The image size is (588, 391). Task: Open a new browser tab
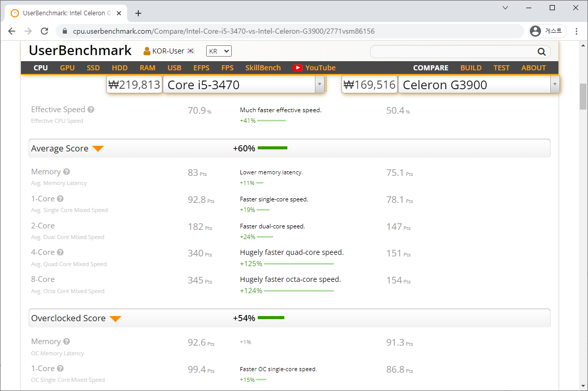[x=138, y=13]
